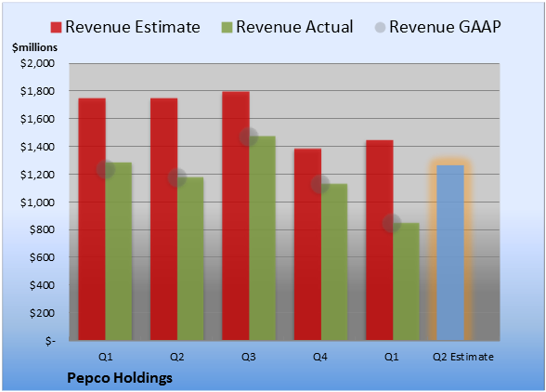Select the blue Q2 Estimate bar

coord(450,253)
